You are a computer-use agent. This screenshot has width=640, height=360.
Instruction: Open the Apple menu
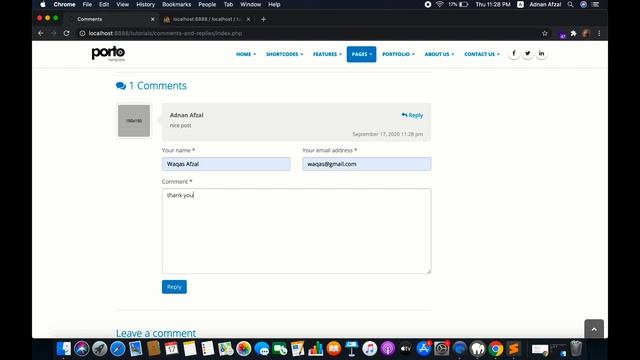tap(43, 4)
